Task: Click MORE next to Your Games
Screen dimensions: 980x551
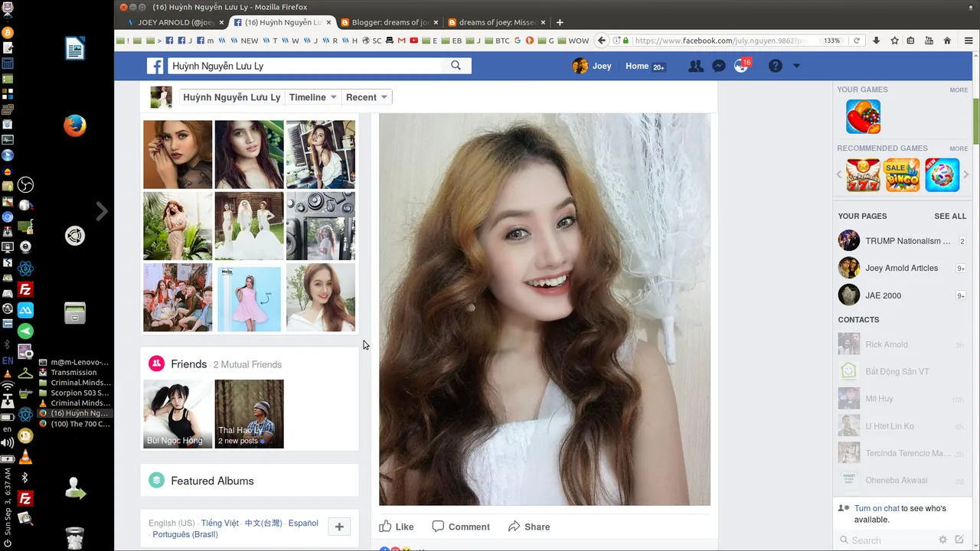Action: tap(959, 90)
